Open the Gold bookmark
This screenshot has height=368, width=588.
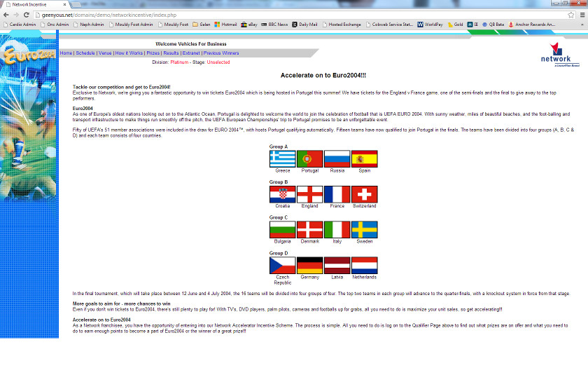455,25
